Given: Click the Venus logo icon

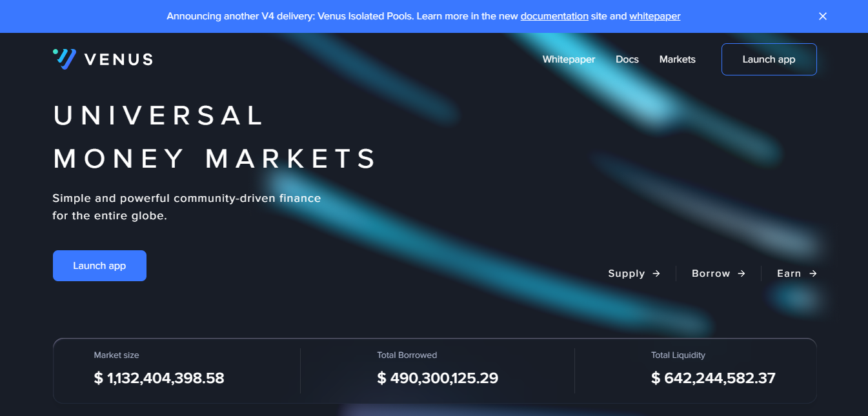Looking at the screenshot, I should [x=65, y=59].
